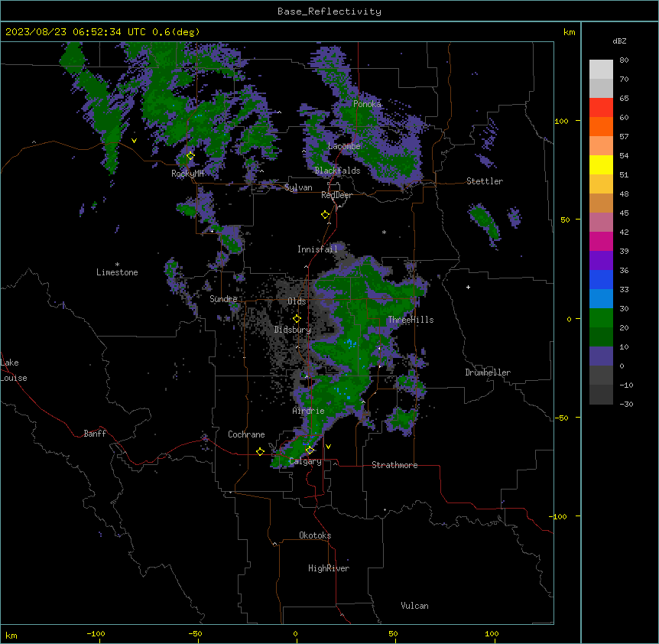
Task: Click the 50 tick on horizontal km axis
Action: (393, 633)
